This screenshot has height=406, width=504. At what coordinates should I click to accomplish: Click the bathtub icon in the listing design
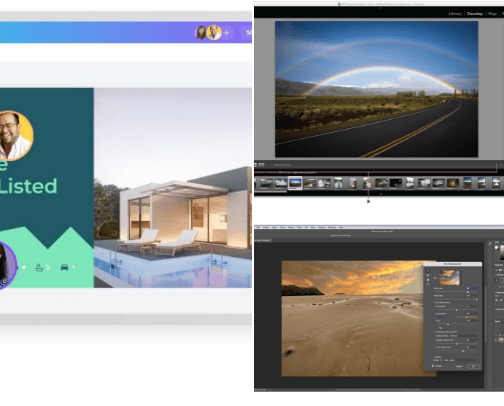39,267
